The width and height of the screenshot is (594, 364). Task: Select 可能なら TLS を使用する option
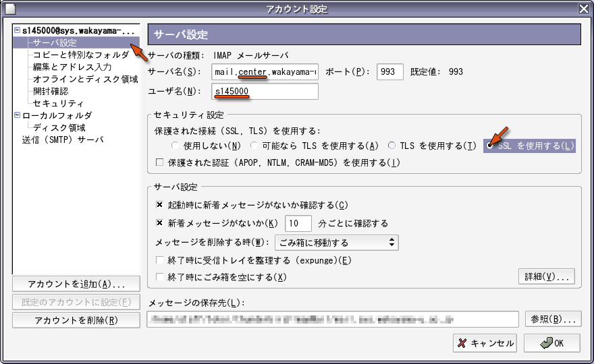pyautogui.click(x=254, y=146)
